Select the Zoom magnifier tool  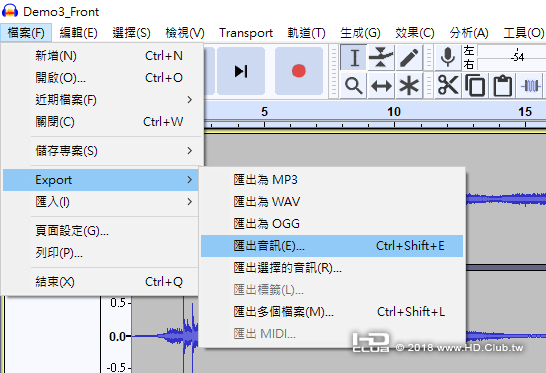[x=353, y=85]
